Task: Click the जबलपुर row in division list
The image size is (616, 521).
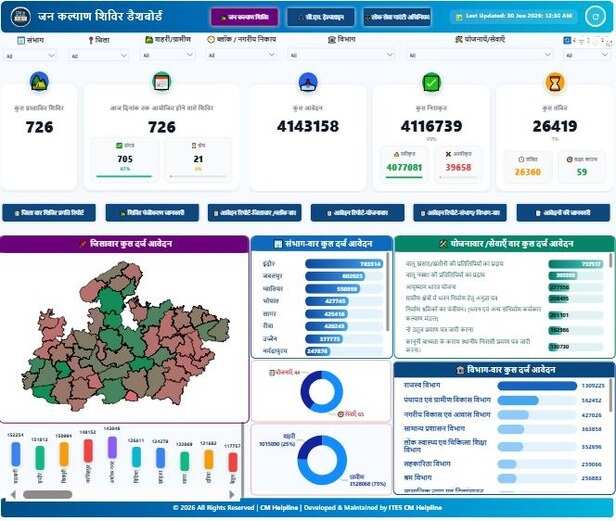Action: (x=322, y=277)
